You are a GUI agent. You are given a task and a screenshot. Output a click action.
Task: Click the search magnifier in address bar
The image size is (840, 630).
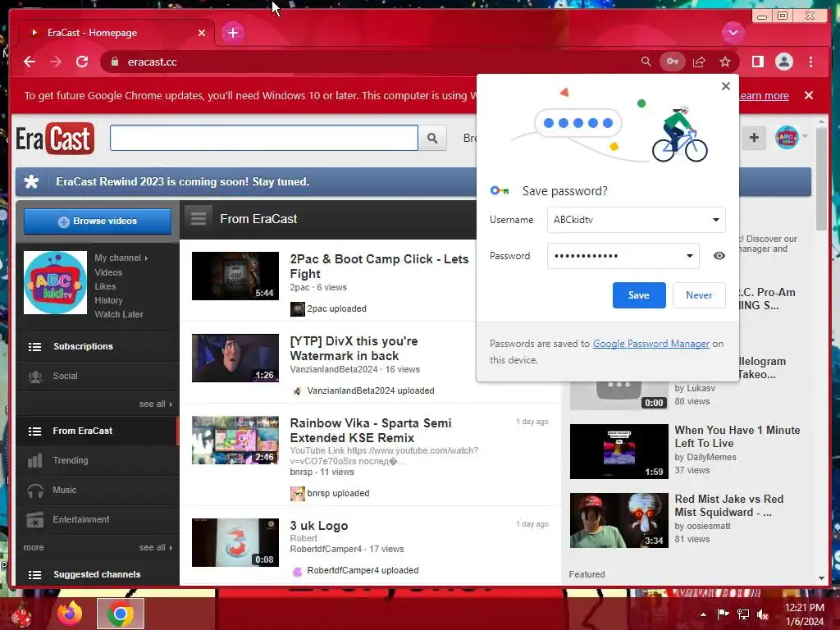point(646,62)
